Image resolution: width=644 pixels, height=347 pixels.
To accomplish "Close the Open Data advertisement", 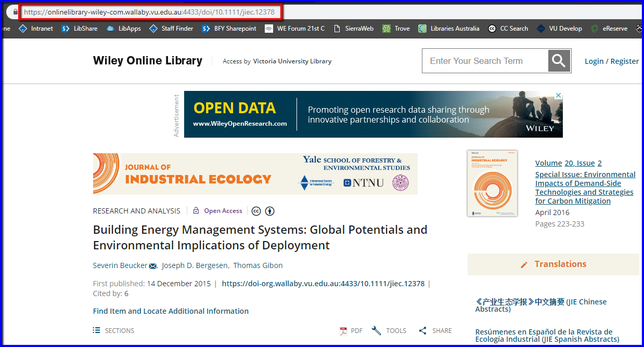I will tap(558, 95).
